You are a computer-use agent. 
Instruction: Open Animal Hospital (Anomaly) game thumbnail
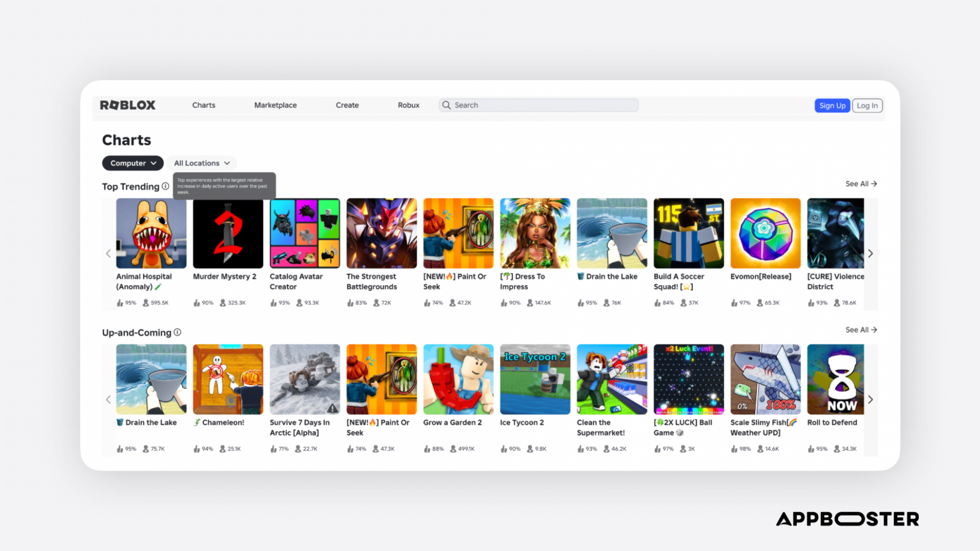pyautogui.click(x=151, y=233)
